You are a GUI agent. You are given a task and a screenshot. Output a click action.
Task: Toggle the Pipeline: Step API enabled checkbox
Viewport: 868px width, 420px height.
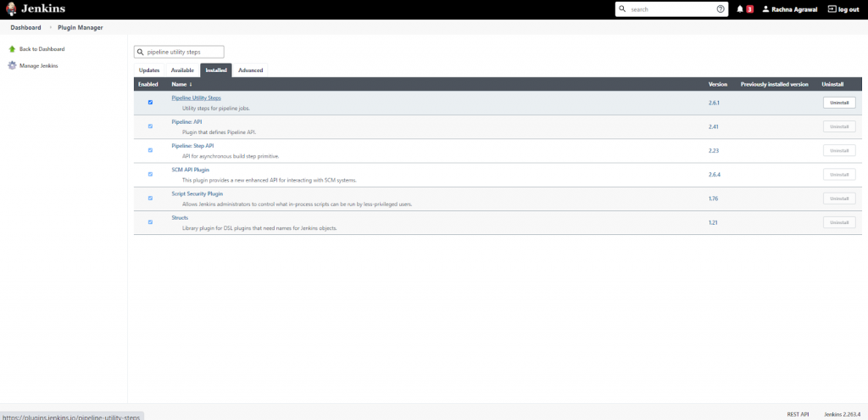point(150,150)
